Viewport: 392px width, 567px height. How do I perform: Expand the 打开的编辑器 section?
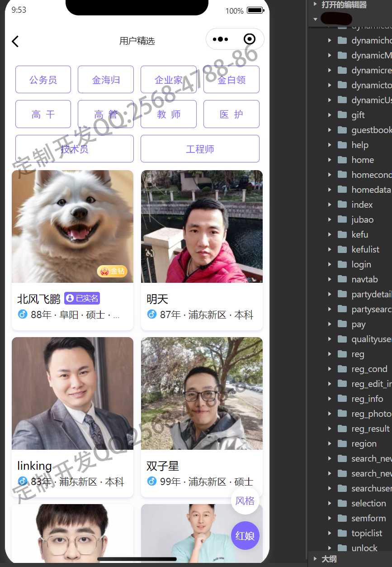315,5
